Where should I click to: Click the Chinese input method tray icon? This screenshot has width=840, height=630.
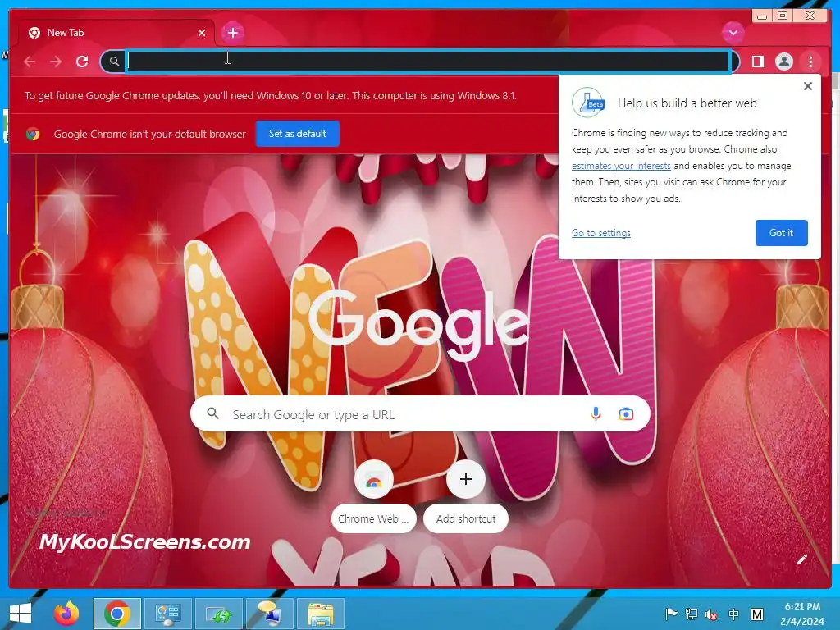tap(734, 614)
